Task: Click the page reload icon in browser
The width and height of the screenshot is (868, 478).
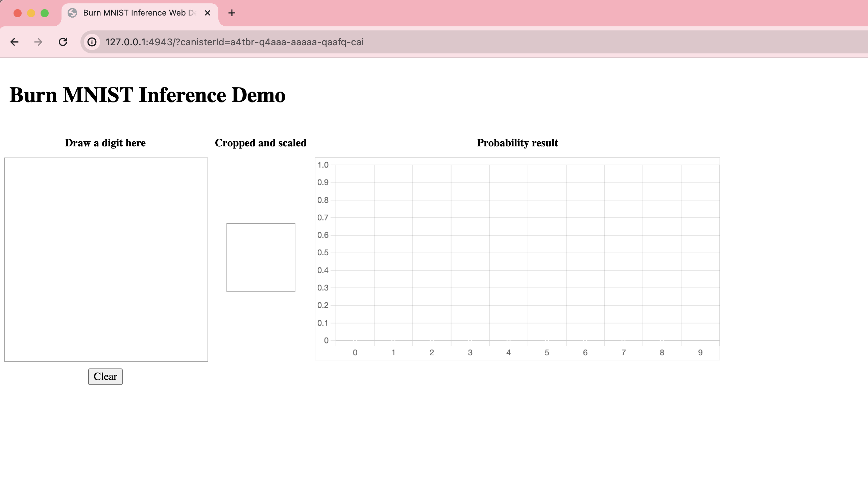Action: point(64,42)
